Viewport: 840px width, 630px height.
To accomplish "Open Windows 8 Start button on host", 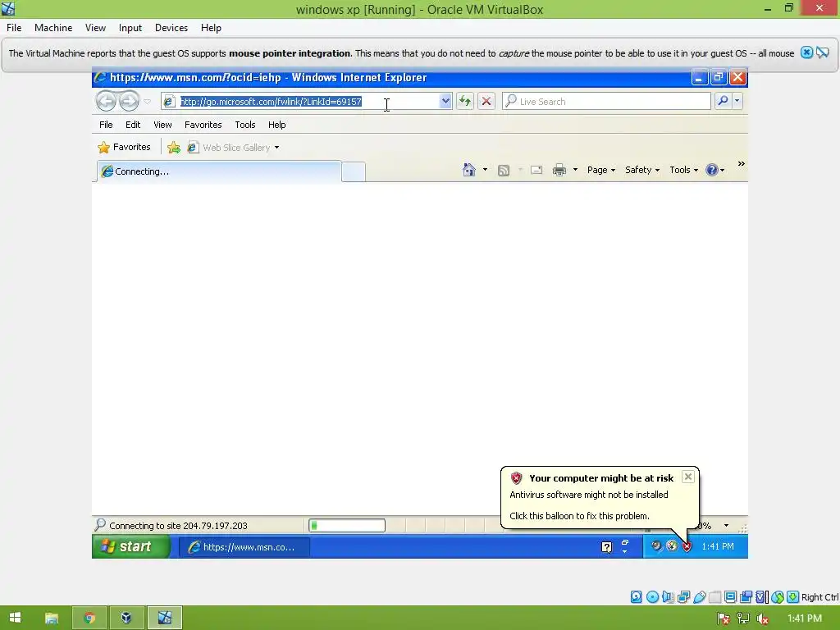I will [x=15, y=618].
